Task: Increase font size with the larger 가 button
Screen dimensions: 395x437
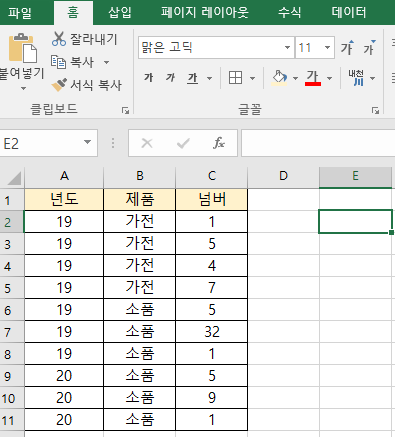Action: (347, 48)
